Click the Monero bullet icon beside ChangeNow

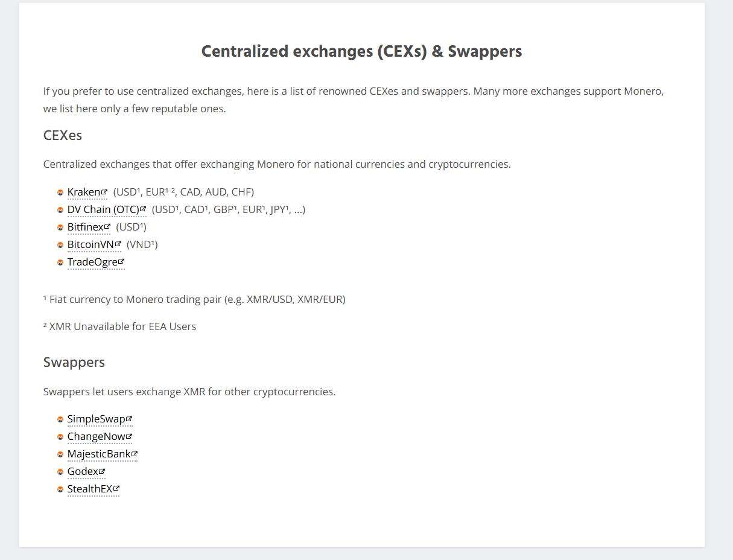tap(60, 437)
